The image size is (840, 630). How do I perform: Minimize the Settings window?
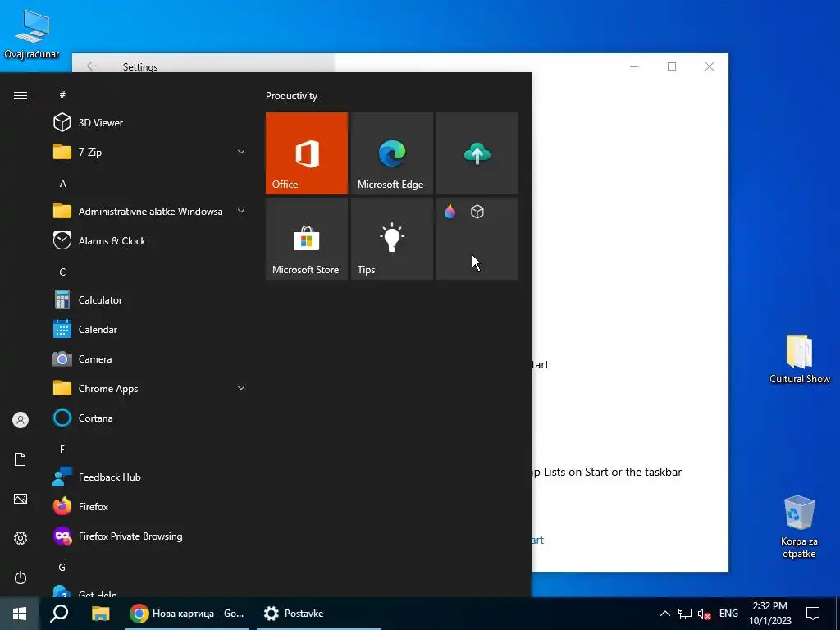click(634, 66)
